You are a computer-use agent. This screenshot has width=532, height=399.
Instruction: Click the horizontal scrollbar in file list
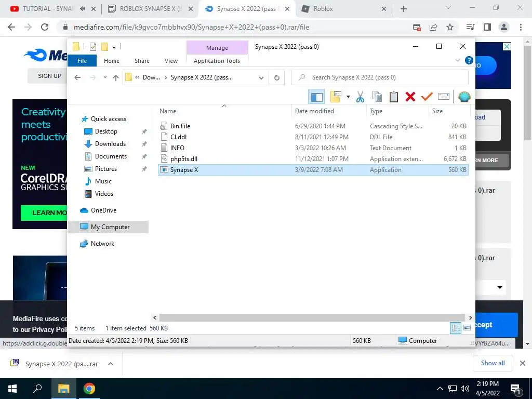pos(312,317)
